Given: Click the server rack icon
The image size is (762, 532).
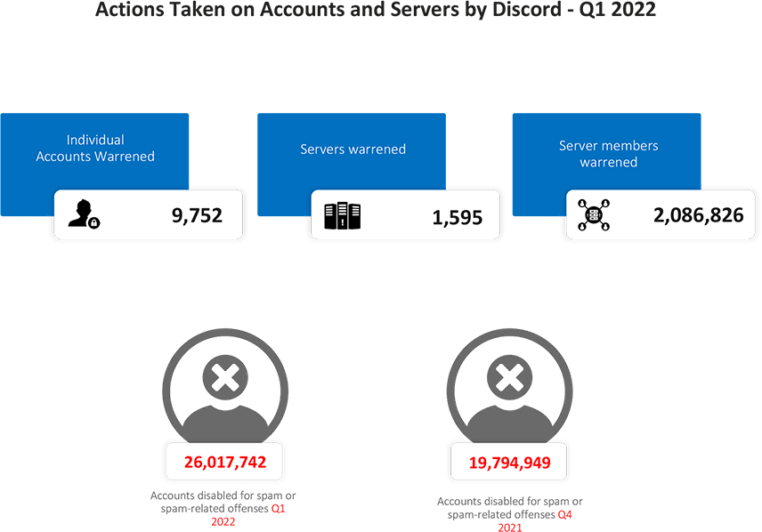Looking at the screenshot, I should 342,215.
